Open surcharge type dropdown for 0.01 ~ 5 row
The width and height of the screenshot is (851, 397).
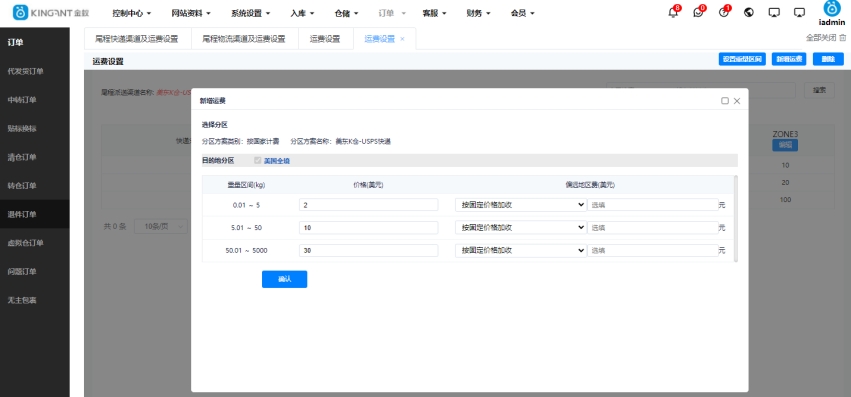click(x=520, y=205)
